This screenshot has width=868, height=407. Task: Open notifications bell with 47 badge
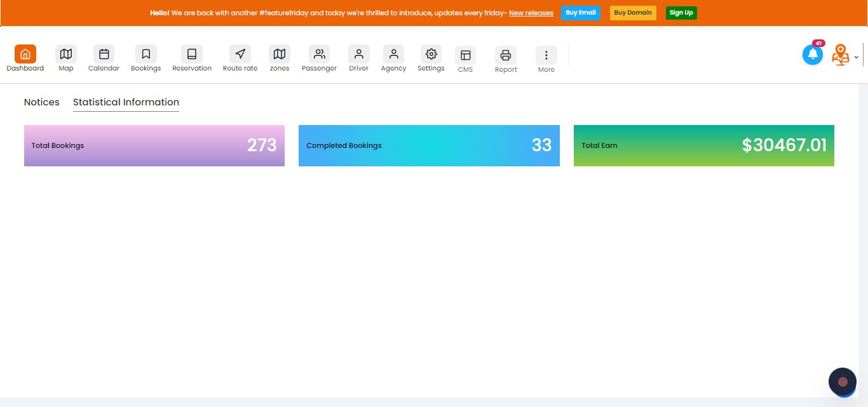tap(813, 54)
